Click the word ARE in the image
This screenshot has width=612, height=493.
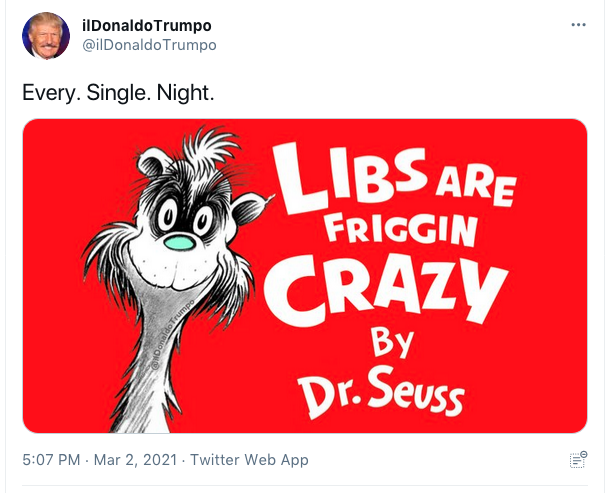475,188
